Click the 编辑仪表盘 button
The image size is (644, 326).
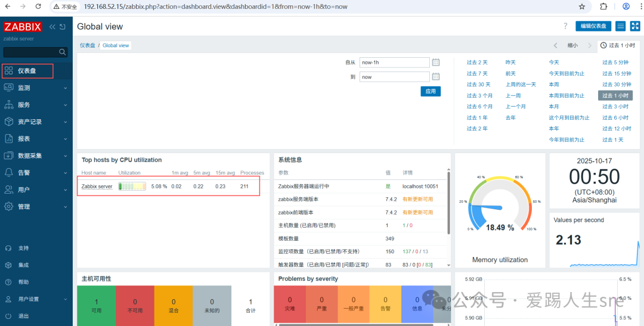(593, 26)
